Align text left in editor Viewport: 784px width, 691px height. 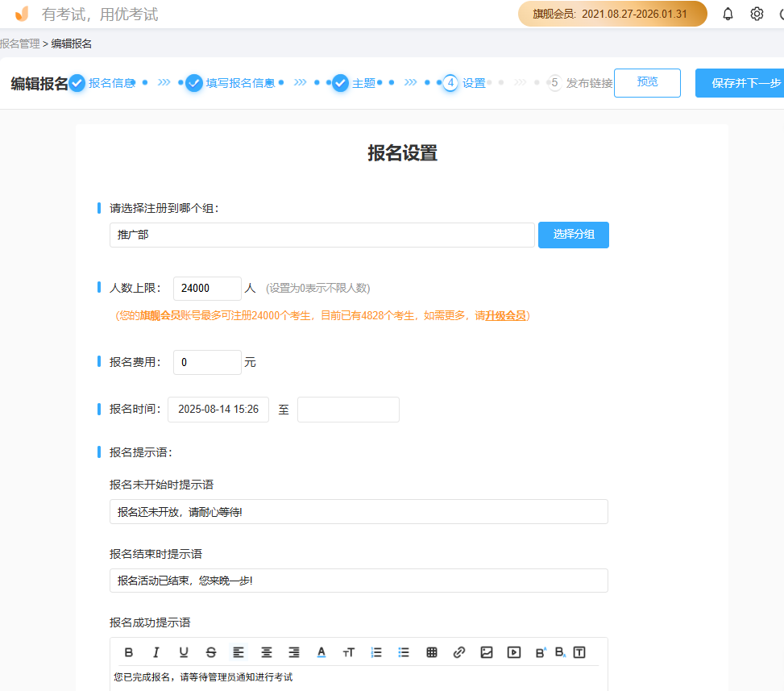point(239,652)
